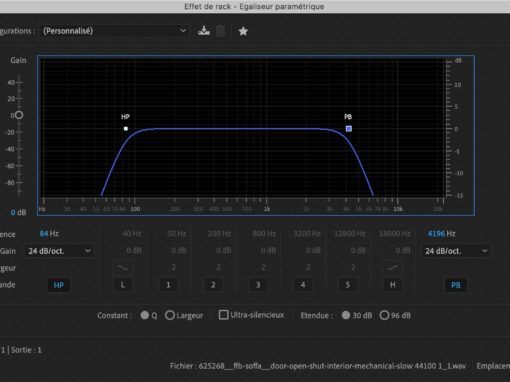The height and width of the screenshot is (382, 510).
Task: Edit the 84 Hz high-pass frequency
Action: click(49, 234)
